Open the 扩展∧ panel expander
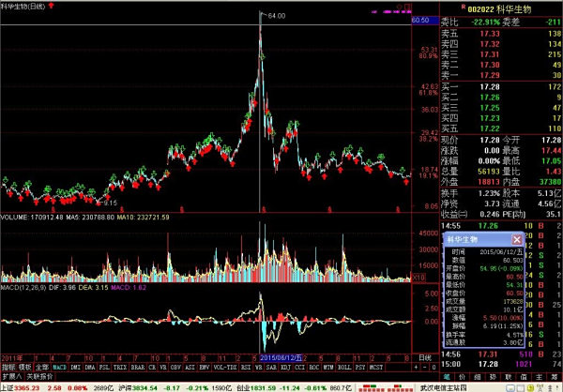 pyautogui.click(x=12, y=377)
